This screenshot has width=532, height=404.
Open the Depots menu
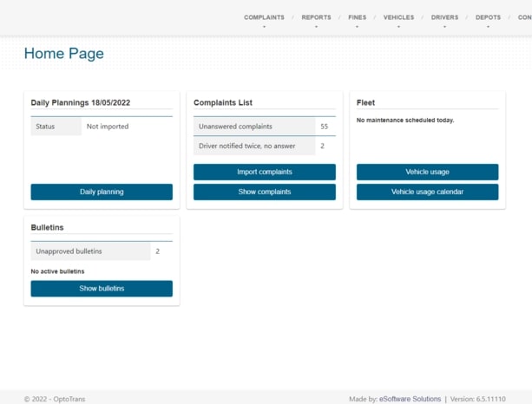point(488,17)
